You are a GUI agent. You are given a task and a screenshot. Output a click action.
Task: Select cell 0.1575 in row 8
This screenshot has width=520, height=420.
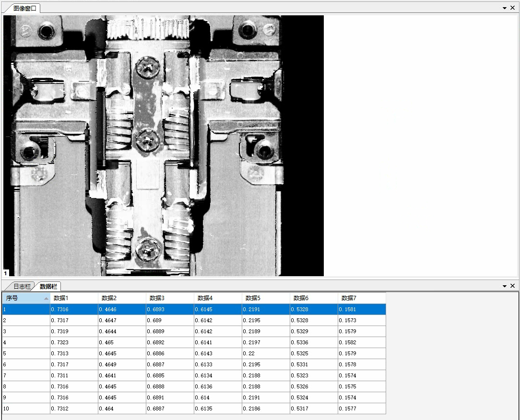[x=362, y=386]
